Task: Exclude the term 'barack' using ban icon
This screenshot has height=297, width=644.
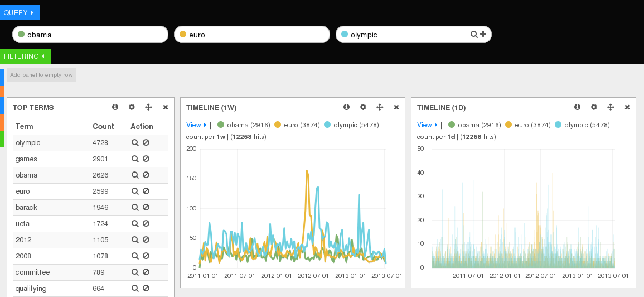Action: pyautogui.click(x=146, y=208)
